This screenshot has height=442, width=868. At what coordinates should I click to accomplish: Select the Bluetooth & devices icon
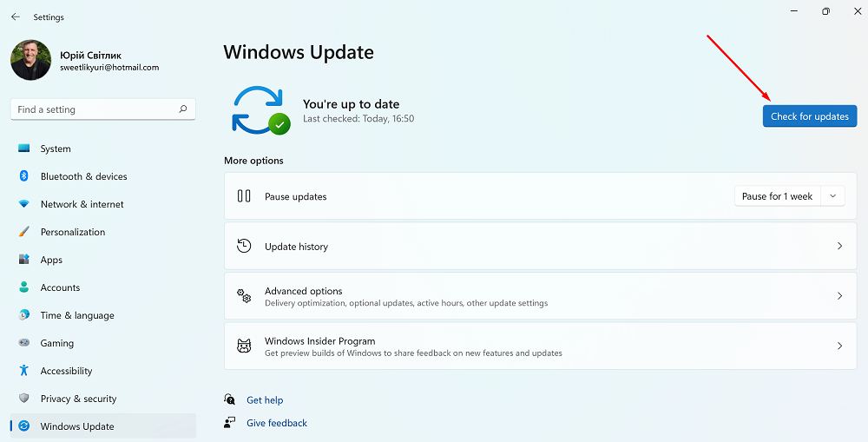click(24, 176)
